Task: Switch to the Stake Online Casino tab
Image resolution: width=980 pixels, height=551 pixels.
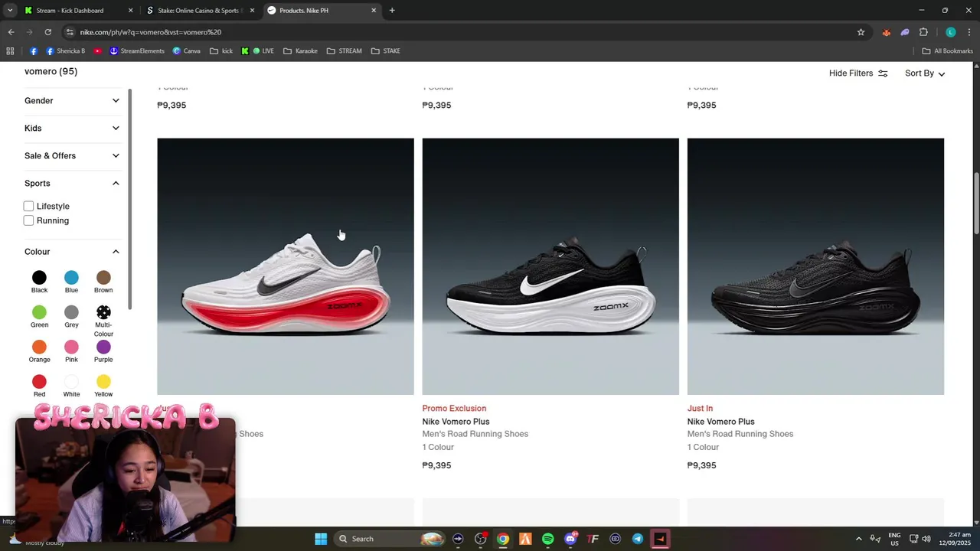Action: click(x=201, y=10)
